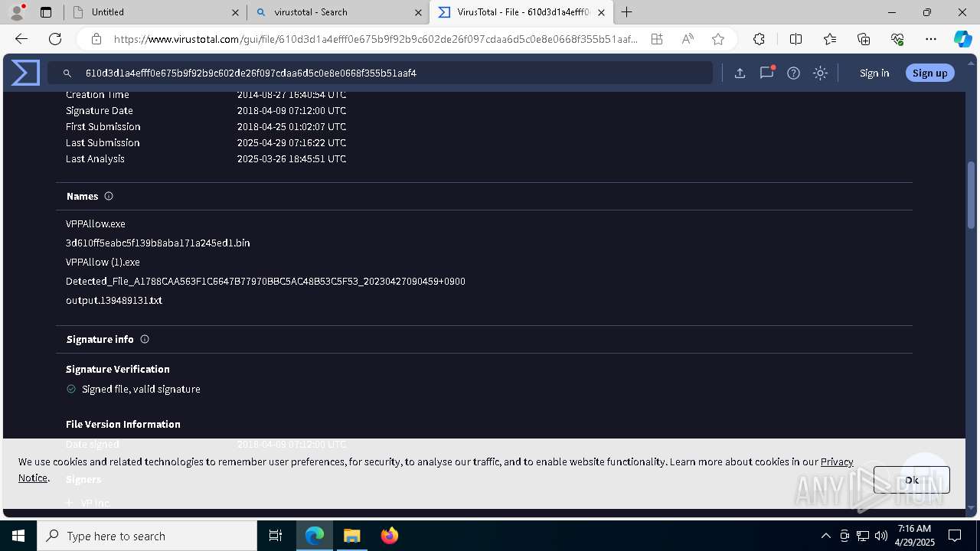Viewport: 980px width, 551px height.
Task: Close the VirusTotal - File tab
Action: [x=601, y=12]
